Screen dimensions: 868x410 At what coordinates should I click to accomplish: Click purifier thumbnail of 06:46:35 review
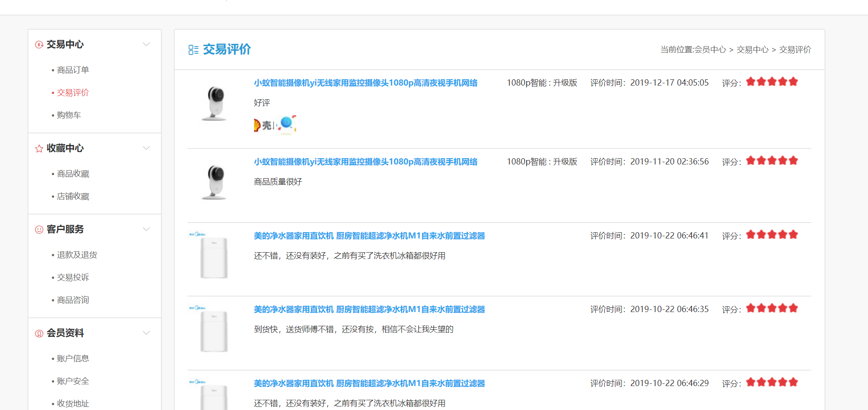[214, 330]
